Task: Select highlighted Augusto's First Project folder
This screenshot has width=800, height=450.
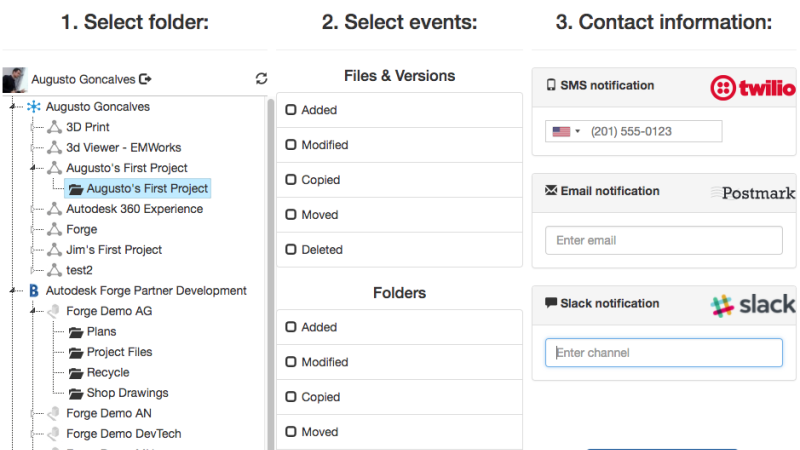Action: point(147,188)
